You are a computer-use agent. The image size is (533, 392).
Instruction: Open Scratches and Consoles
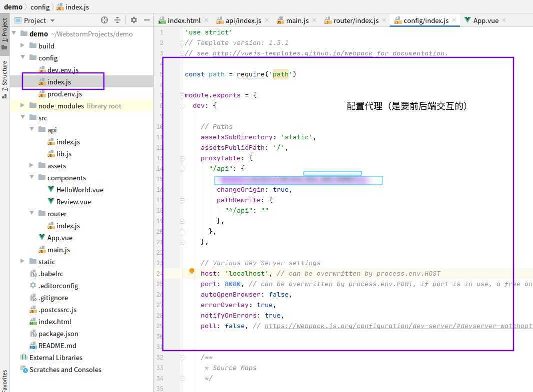coord(65,370)
